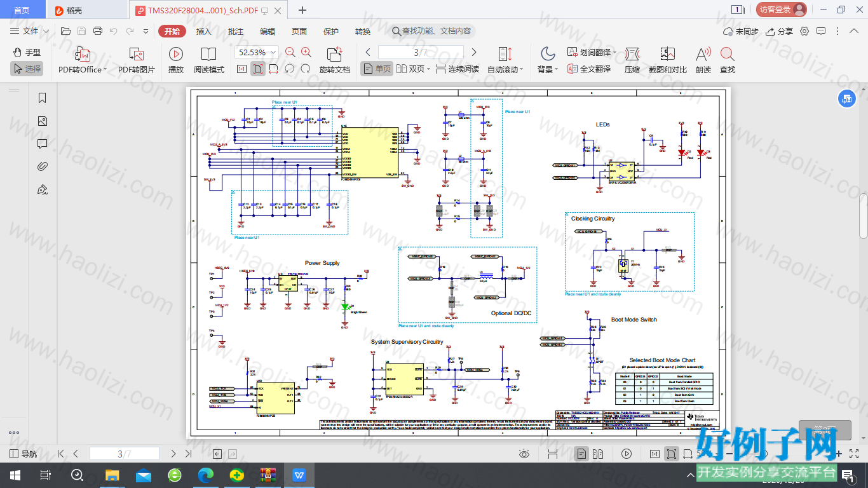
Task: Open the PDF转Office converter
Action: [83, 60]
